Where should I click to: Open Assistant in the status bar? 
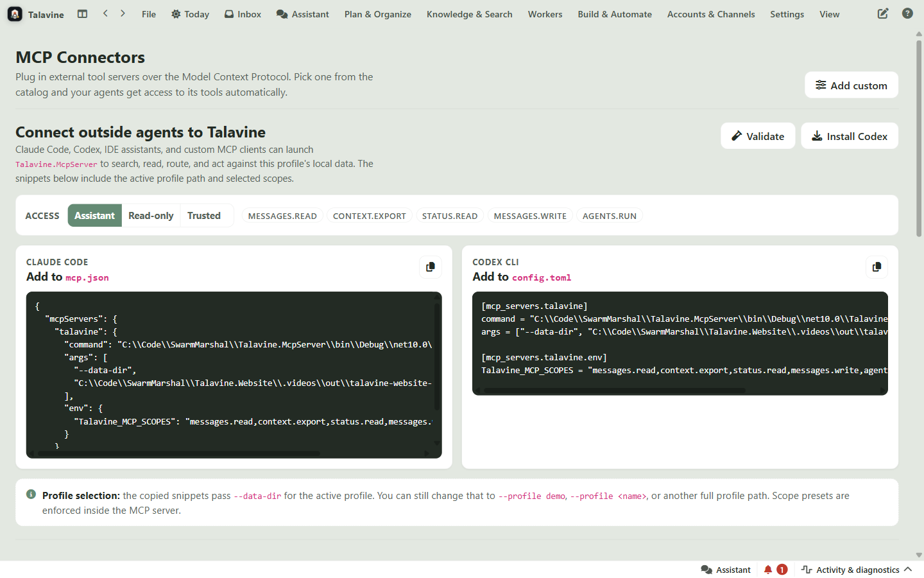726,570
